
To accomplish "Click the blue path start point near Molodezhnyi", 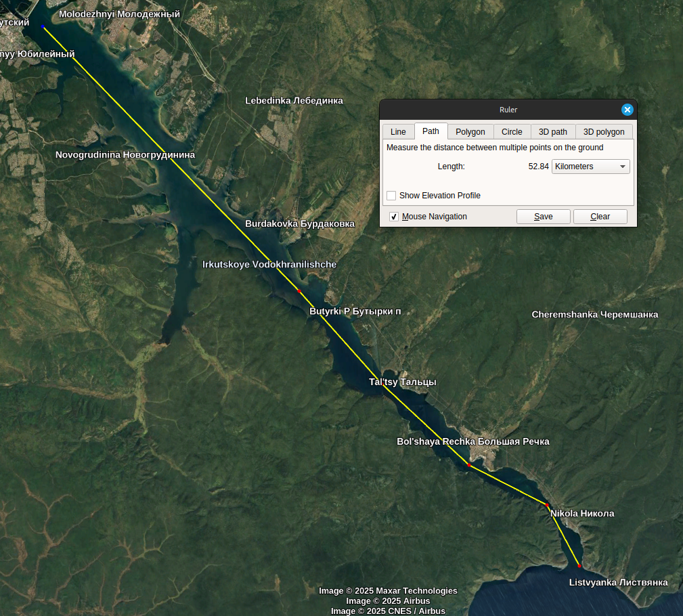I will 43,27.
